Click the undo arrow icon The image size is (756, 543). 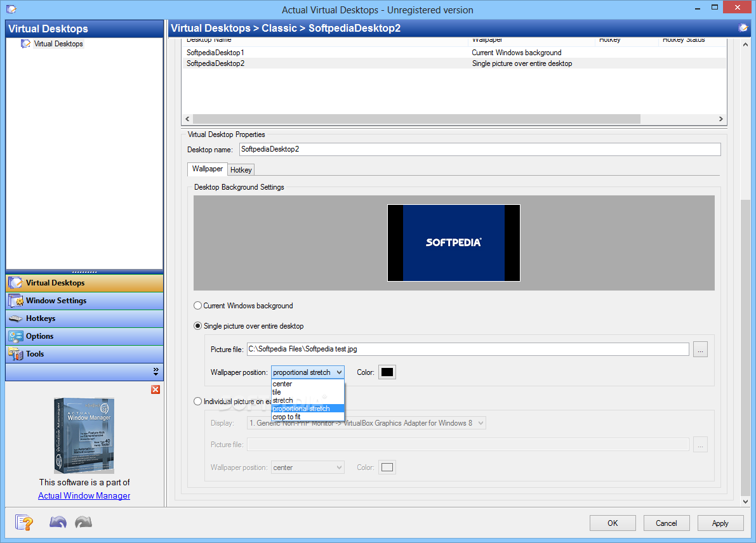[58, 522]
